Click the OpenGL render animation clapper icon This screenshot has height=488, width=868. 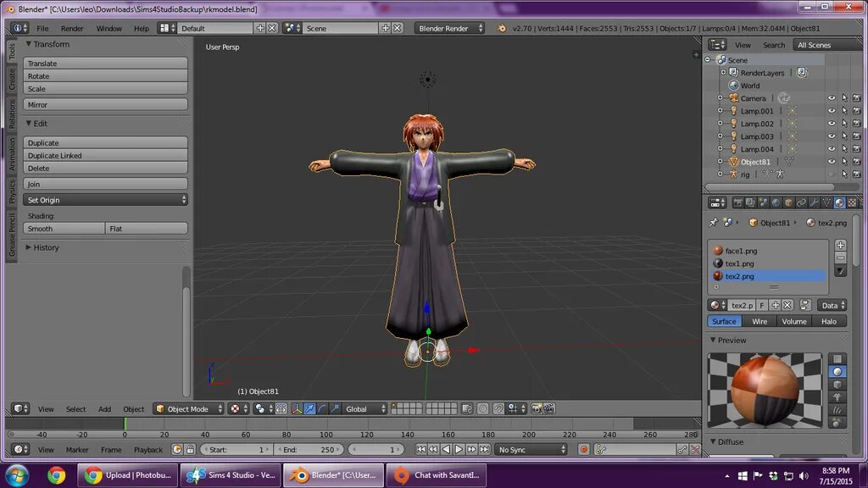[549, 409]
